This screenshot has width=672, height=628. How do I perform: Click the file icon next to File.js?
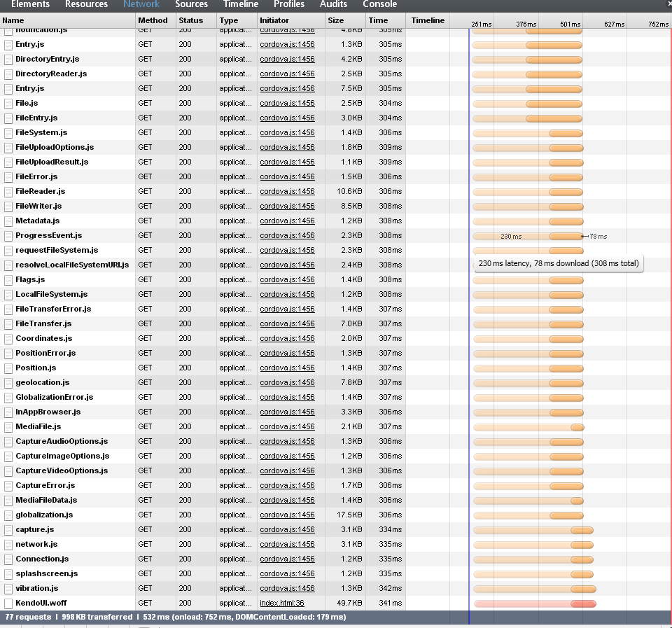tap(8, 104)
